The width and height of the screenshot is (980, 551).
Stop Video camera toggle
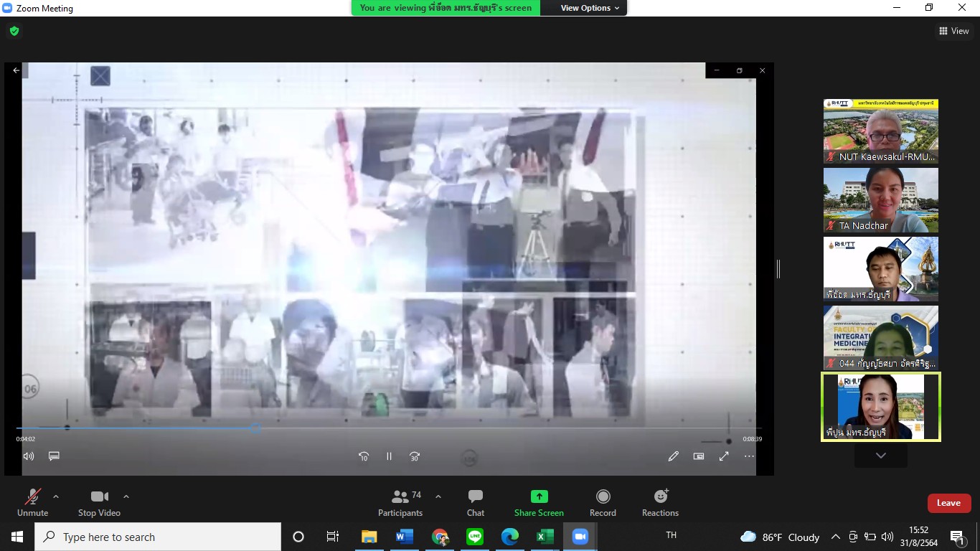click(99, 503)
